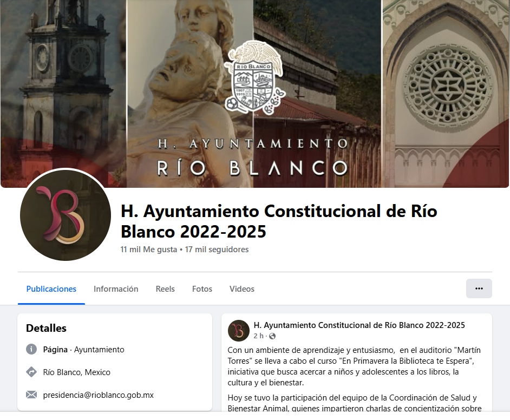The height and width of the screenshot is (420, 510).
Task: Click the Río Blanco, Mexico location link
Action: (x=77, y=372)
